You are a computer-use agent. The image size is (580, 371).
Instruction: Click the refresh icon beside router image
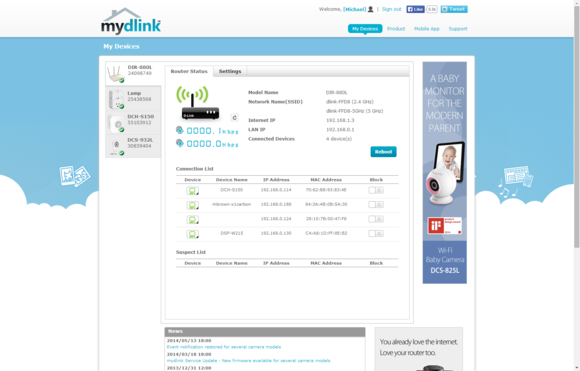click(235, 118)
